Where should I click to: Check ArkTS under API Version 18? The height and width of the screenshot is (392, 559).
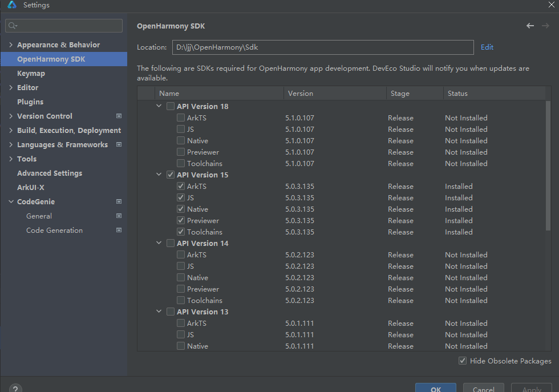[x=181, y=118]
